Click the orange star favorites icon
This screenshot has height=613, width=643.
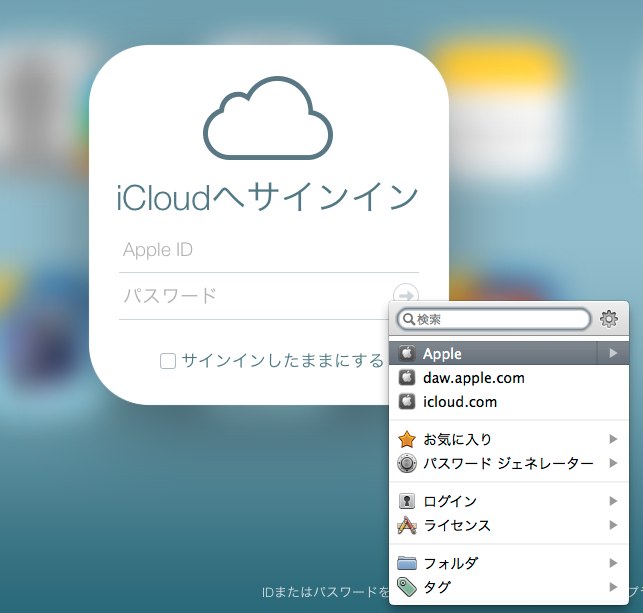pyautogui.click(x=407, y=439)
